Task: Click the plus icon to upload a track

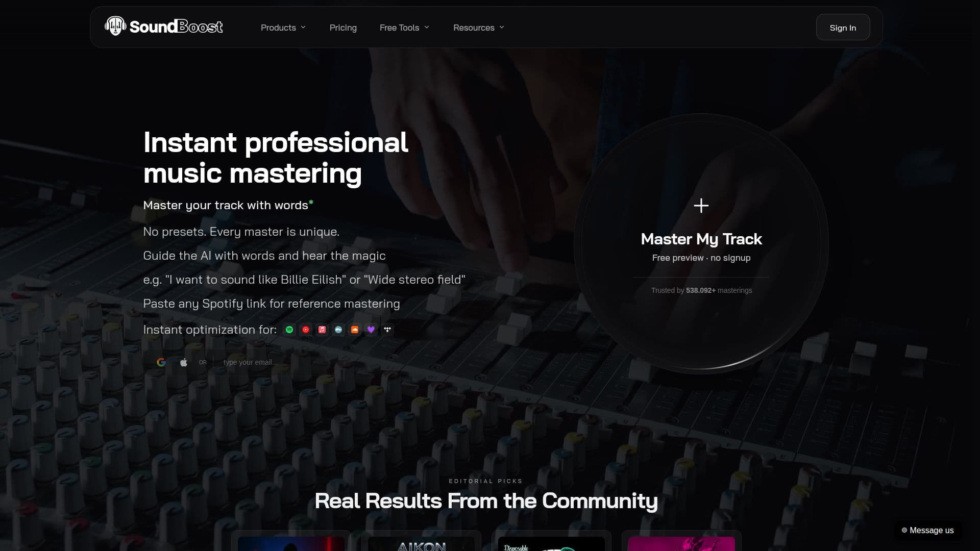Action: point(701,206)
